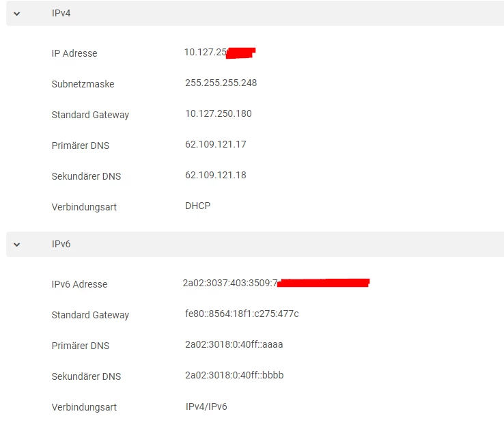Click the IP Adresse label
This screenshot has width=504, height=429.
point(74,53)
